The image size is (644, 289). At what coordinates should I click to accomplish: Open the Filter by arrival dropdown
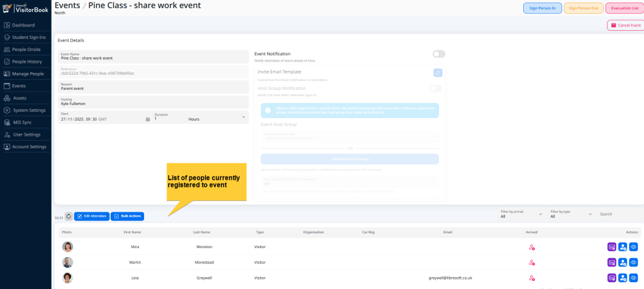[x=519, y=214]
